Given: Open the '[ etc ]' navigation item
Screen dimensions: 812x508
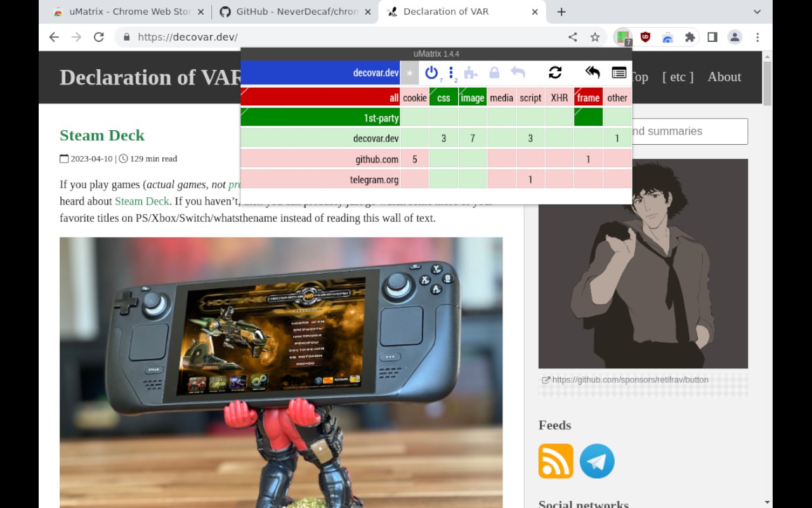Looking at the screenshot, I should [x=678, y=77].
